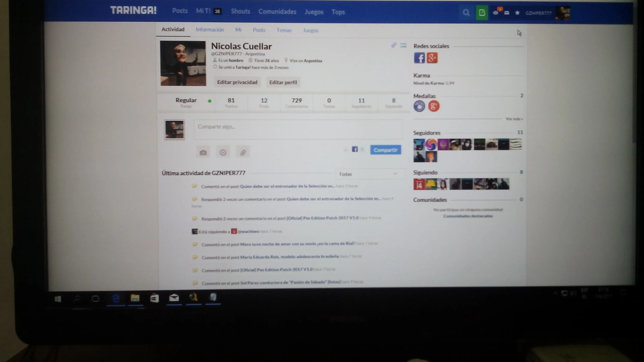This screenshot has height=362, width=644.
Task: Click the Taringa! logo
Action: coord(133,10)
